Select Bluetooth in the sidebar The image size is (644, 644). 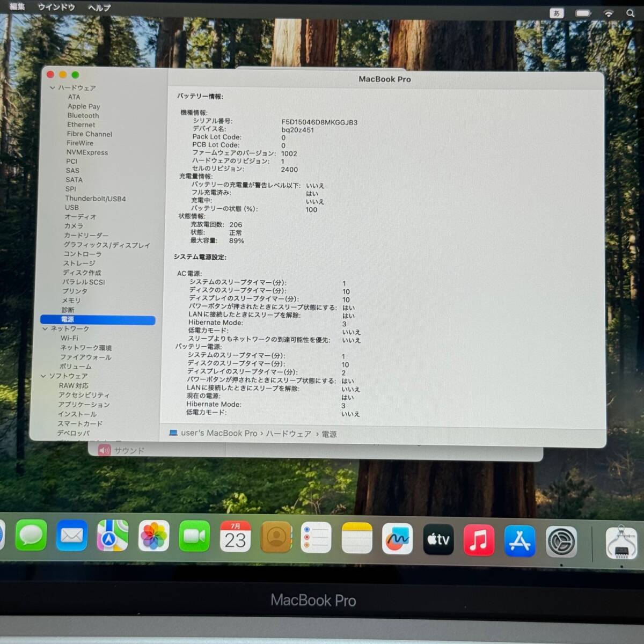click(x=83, y=115)
